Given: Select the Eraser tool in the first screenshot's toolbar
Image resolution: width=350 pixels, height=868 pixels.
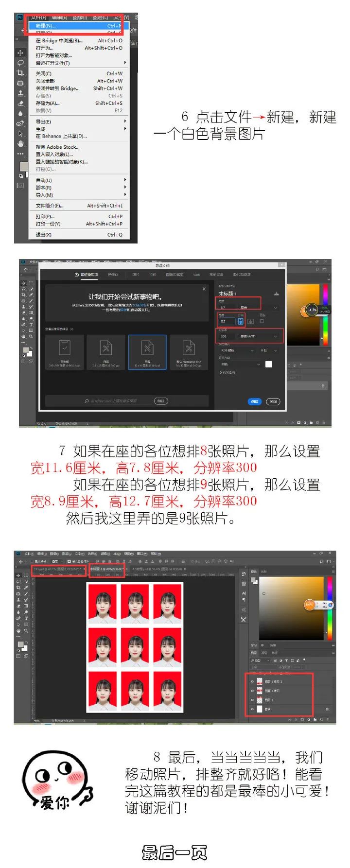Looking at the screenshot, I should [20, 104].
